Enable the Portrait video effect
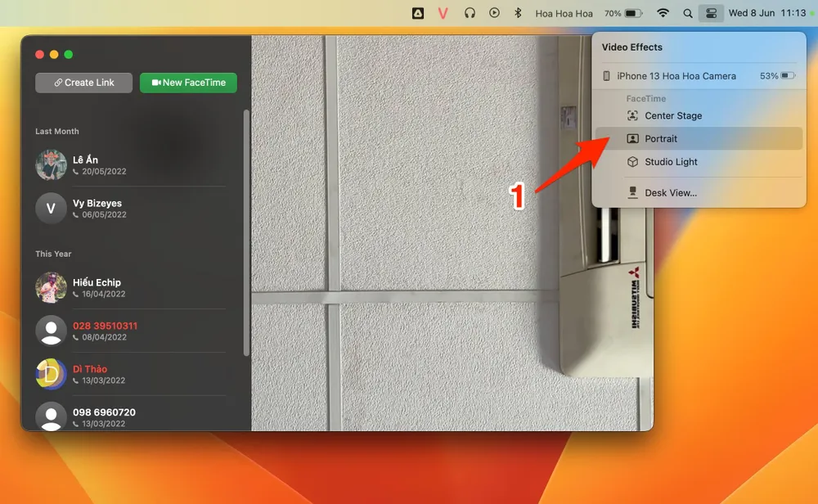 (661, 139)
